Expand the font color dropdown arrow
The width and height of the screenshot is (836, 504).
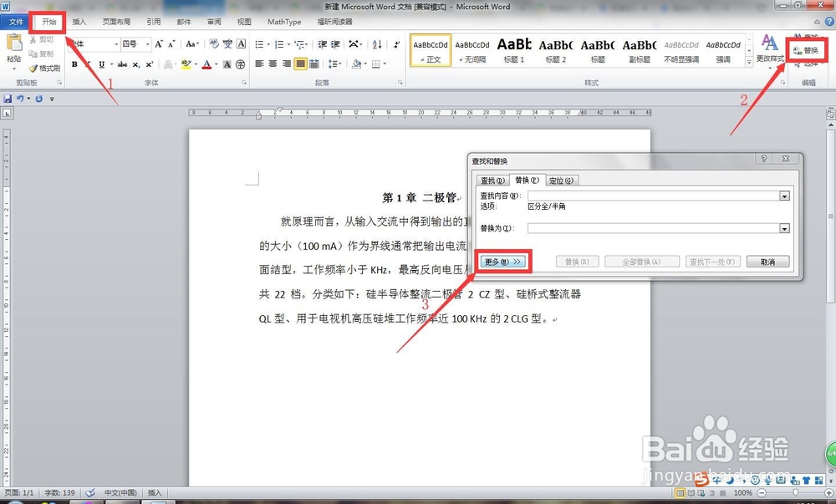[216, 64]
